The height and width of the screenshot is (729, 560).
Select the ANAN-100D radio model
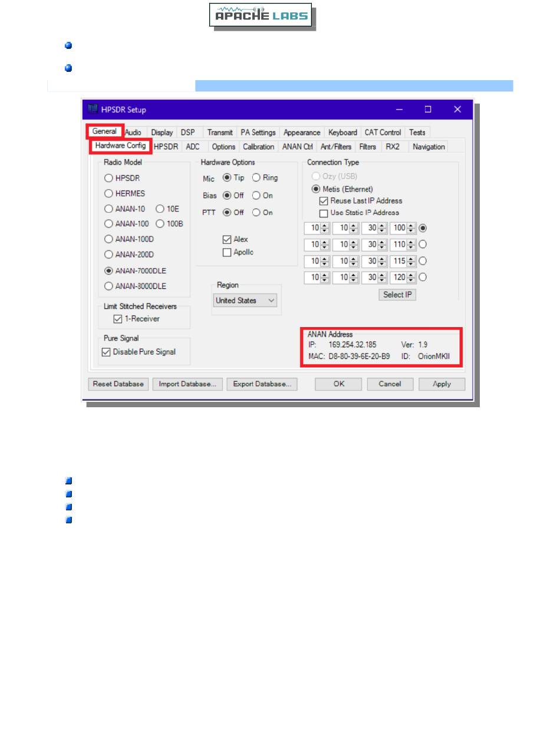[x=129, y=239]
